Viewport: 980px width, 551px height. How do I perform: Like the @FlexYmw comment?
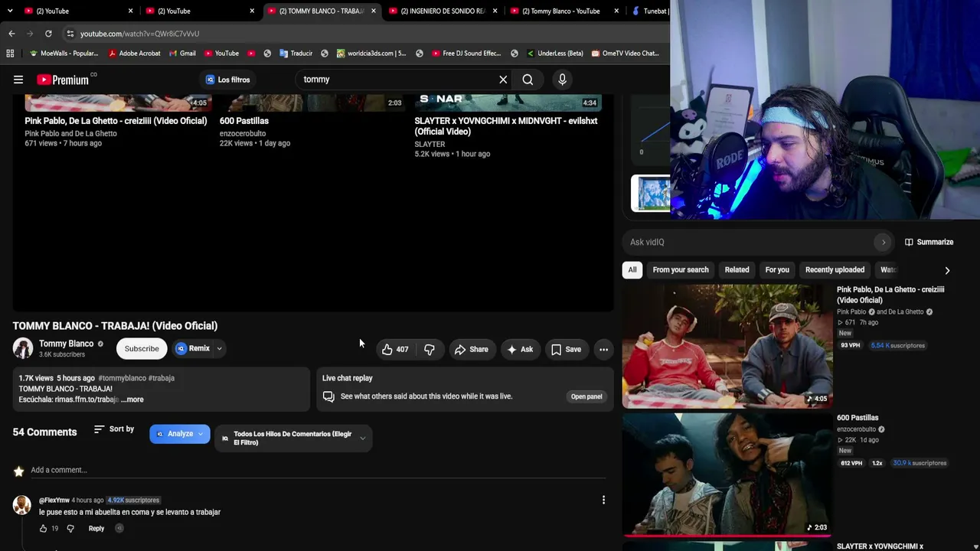pos(43,529)
